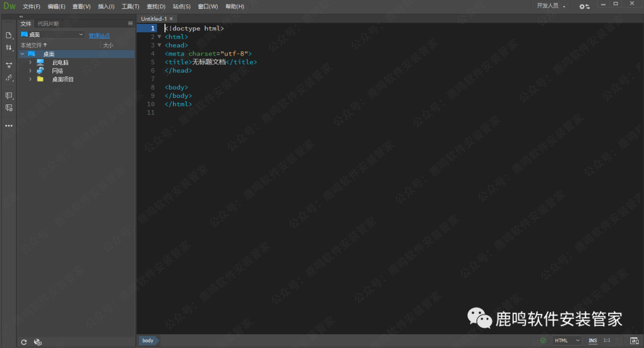Click the green lint status check icon
The height and width of the screenshot is (348, 644).
coord(543,341)
